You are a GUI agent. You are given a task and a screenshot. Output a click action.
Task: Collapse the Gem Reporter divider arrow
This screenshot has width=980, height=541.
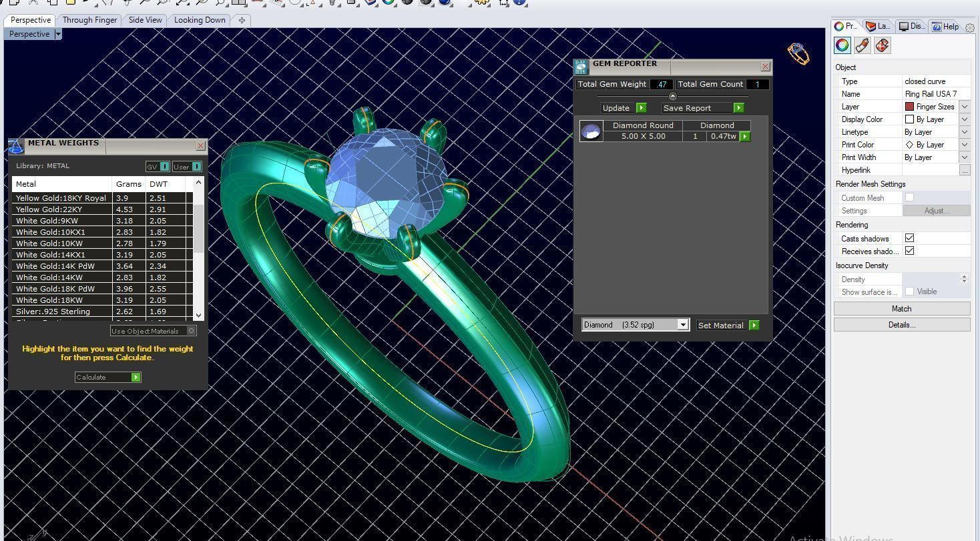[672, 96]
